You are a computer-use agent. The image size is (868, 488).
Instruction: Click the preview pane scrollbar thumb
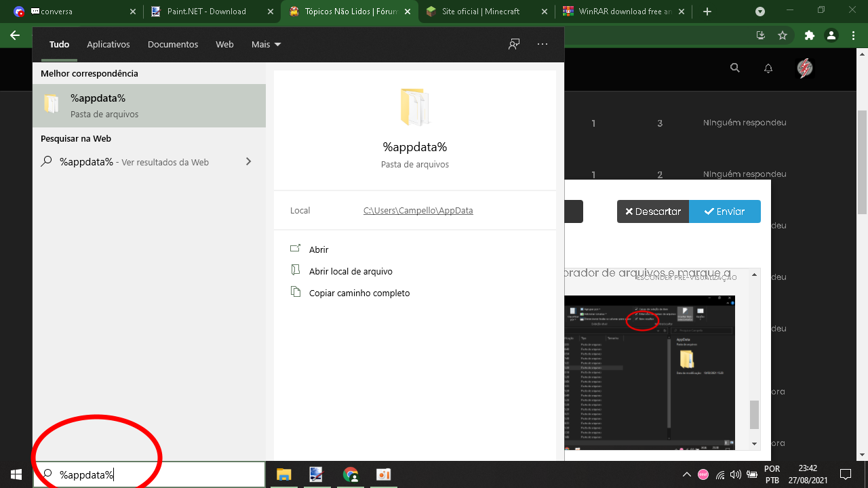[754, 414]
